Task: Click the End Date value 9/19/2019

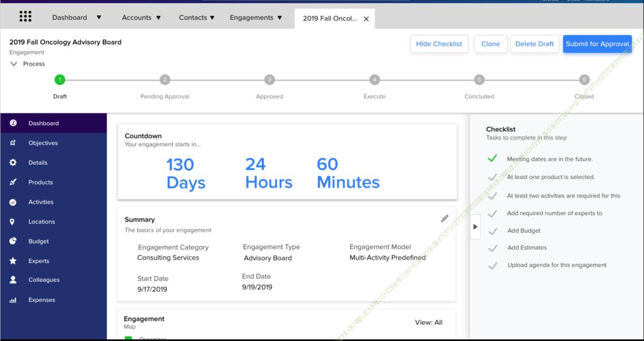Action: (257, 287)
